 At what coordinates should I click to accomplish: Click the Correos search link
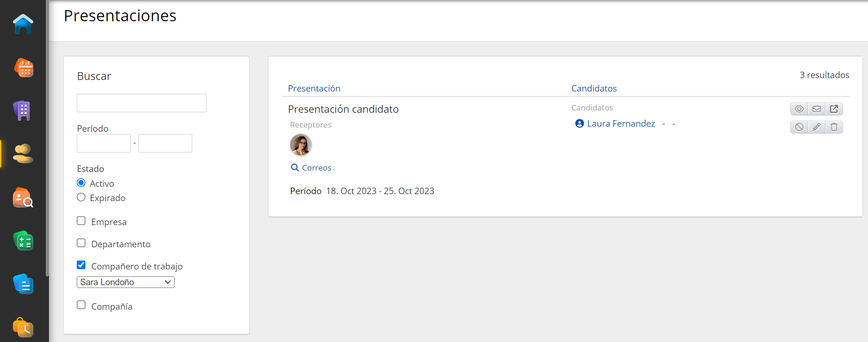(316, 168)
